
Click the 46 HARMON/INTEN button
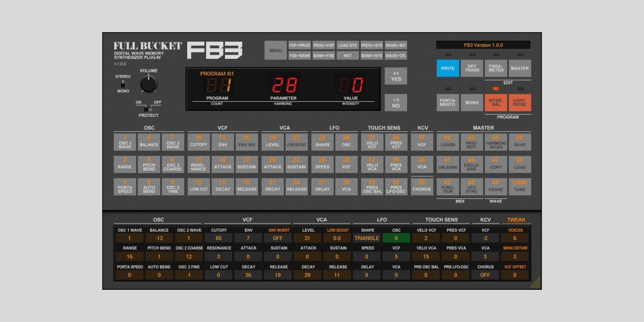point(496,142)
